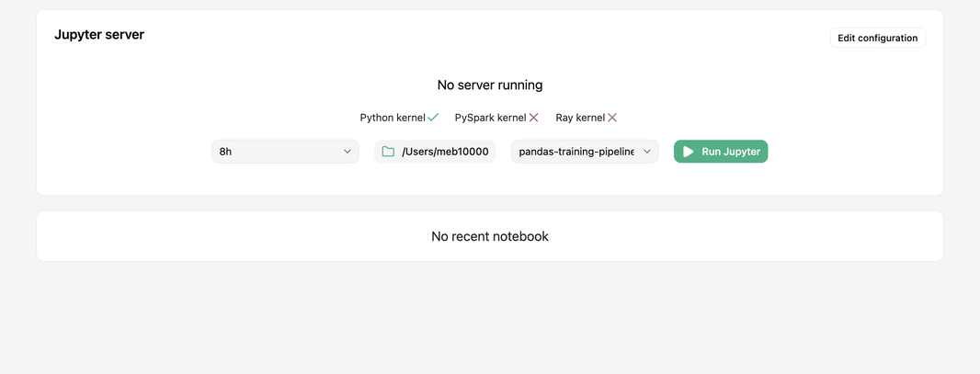Click the PySpark kernel cross icon
The height and width of the screenshot is (374, 980).
[x=534, y=118]
